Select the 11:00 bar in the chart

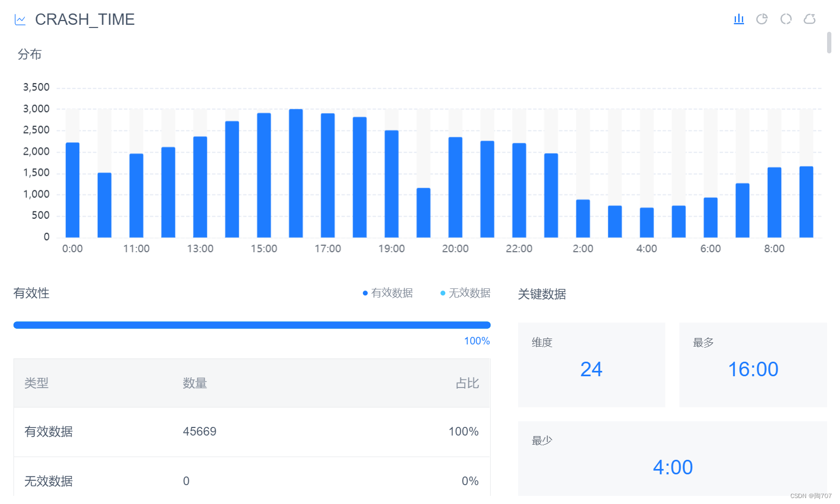tap(136, 196)
